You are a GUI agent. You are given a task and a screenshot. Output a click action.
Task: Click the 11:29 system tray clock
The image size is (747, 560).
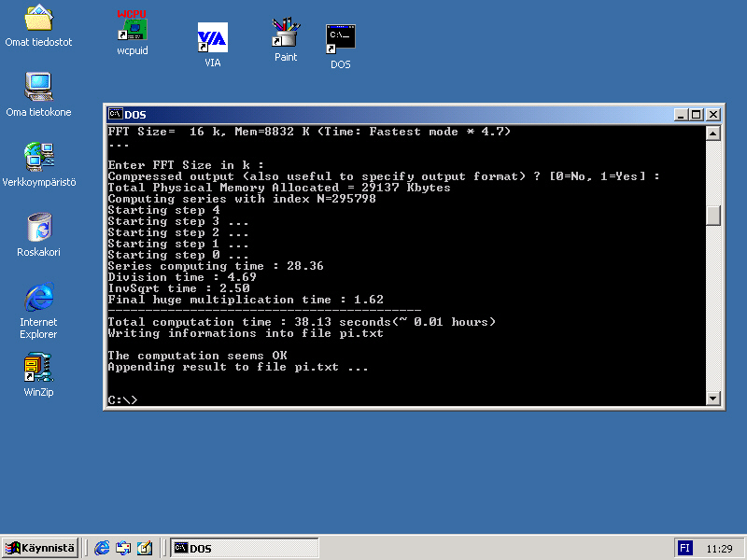(719, 548)
